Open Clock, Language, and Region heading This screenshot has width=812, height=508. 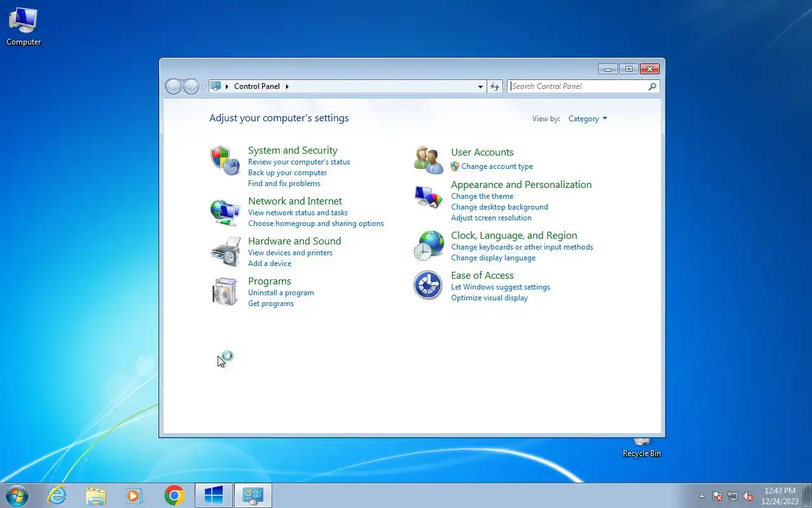[x=514, y=236]
